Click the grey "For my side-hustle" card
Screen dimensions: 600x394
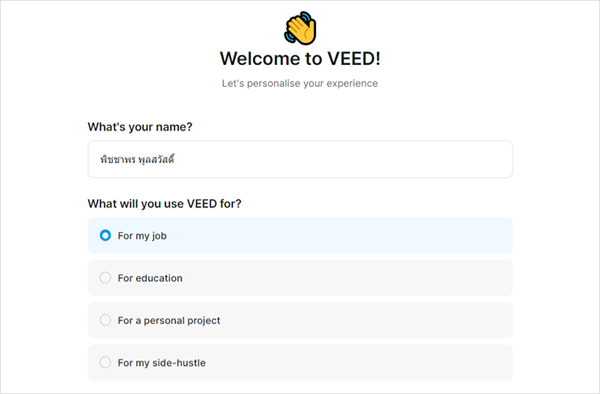point(300,362)
